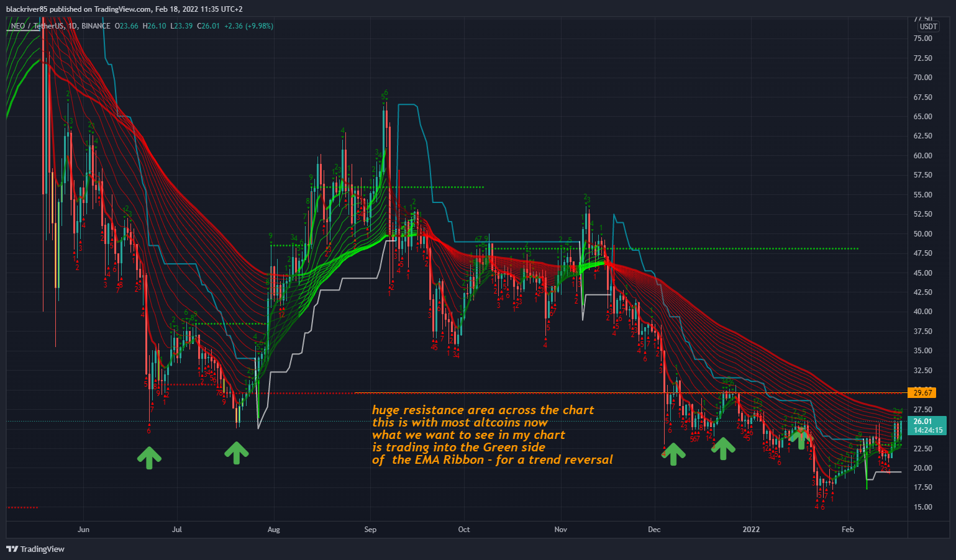Click the Oct label on time axis
The height and width of the screenshot is (560, 956).
[x=464, y=530]
